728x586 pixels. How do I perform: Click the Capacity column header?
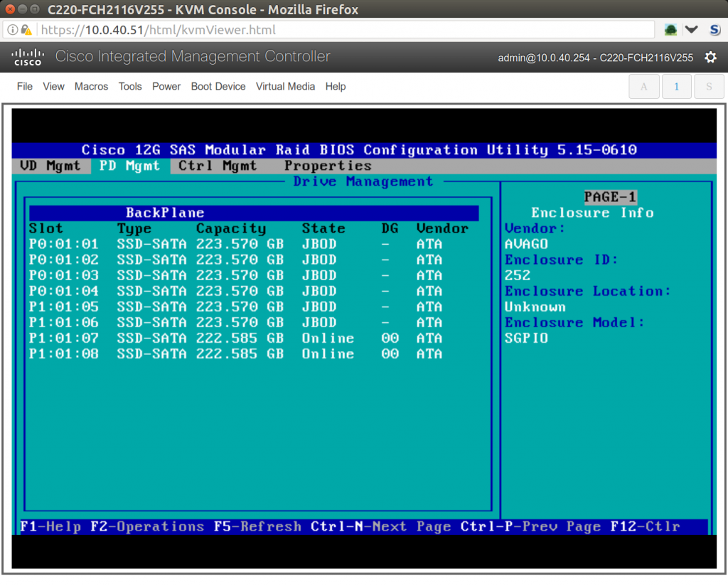[231, 229]
